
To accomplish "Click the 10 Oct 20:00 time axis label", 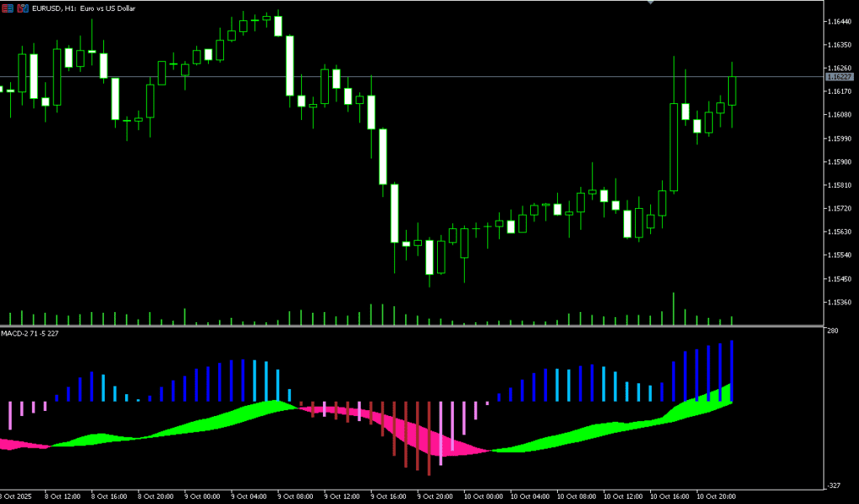I will (x=717, y=496).
